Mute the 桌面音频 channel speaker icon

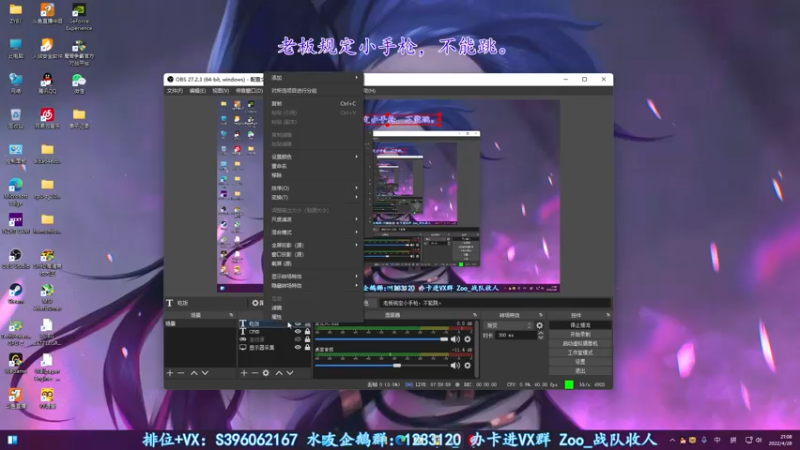[455, 365]
